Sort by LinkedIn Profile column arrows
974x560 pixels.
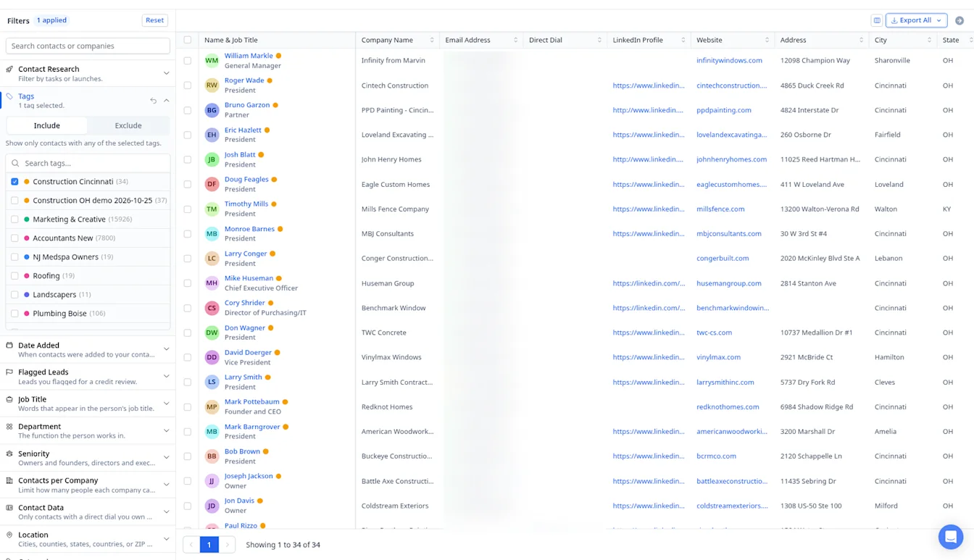point(683,40)
